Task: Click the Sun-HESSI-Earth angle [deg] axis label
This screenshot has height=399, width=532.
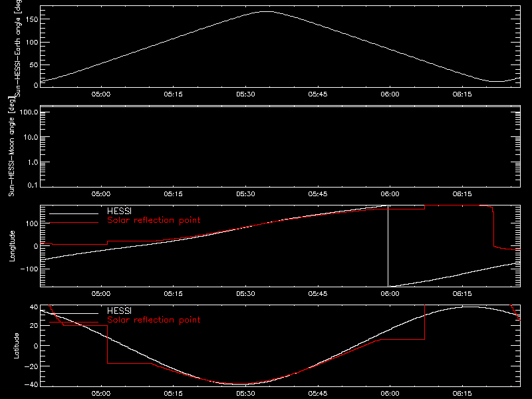Action: tap(18, 48)
